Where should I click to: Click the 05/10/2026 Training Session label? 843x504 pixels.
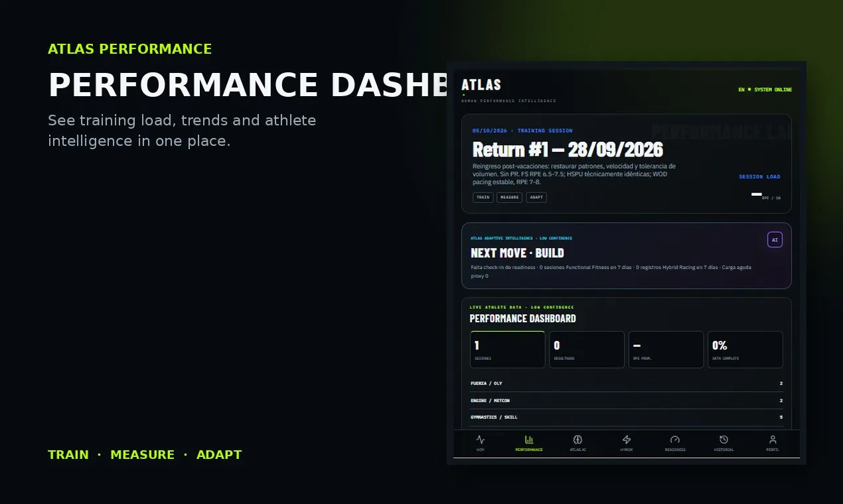coord(522,131)
